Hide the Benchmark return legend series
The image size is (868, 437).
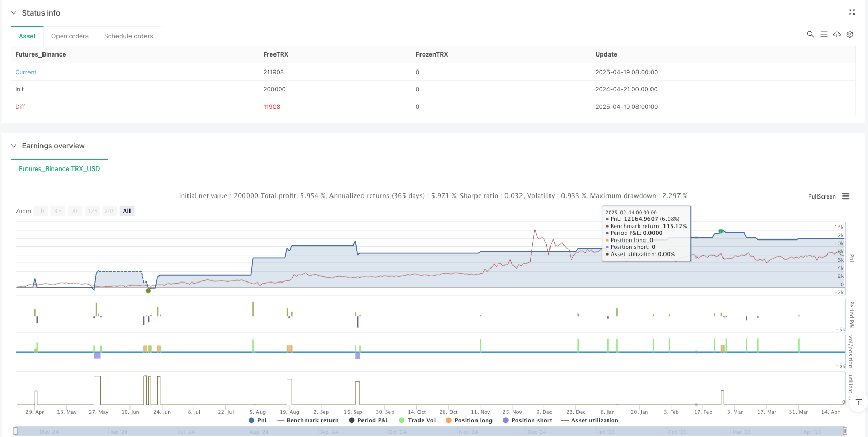308,420
